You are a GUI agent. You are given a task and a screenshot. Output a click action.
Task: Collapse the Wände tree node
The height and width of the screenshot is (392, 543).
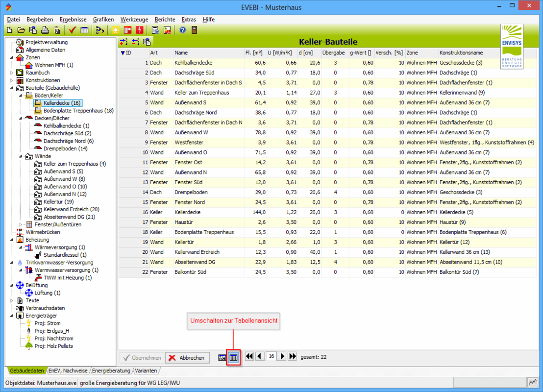coord(21,156)
